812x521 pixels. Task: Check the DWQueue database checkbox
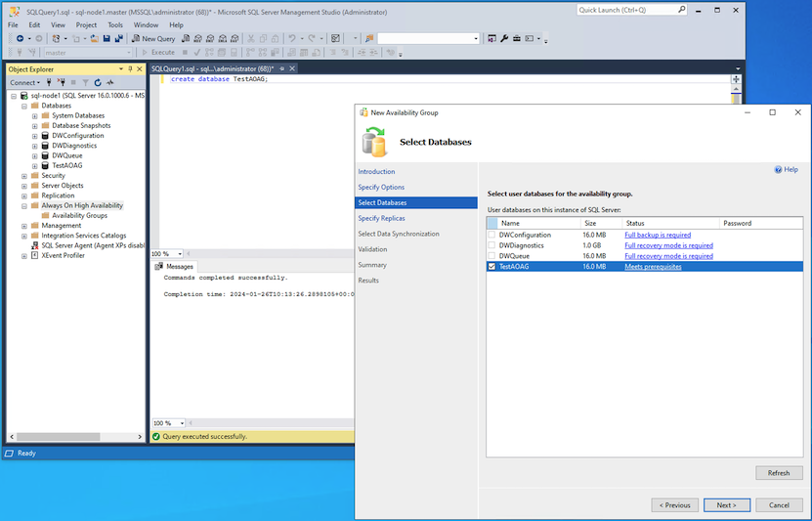[x=491, y=255]
